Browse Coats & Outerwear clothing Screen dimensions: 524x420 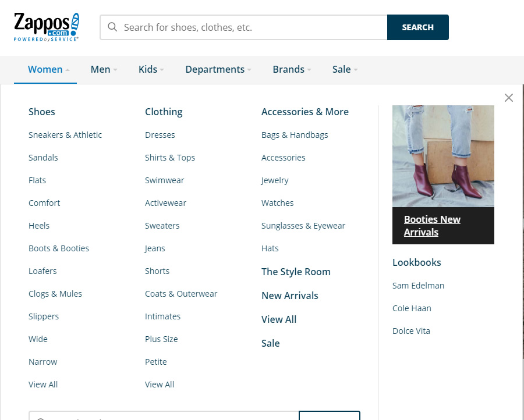coord(181,294)
